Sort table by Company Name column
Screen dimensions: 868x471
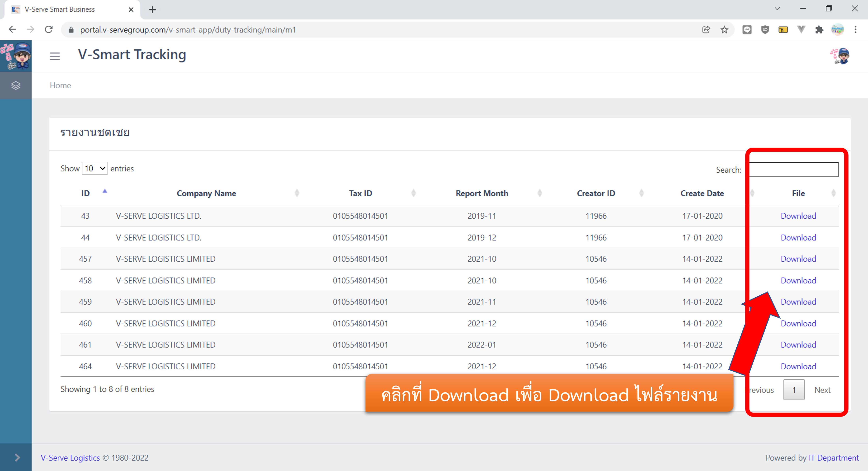pos(206,193)
